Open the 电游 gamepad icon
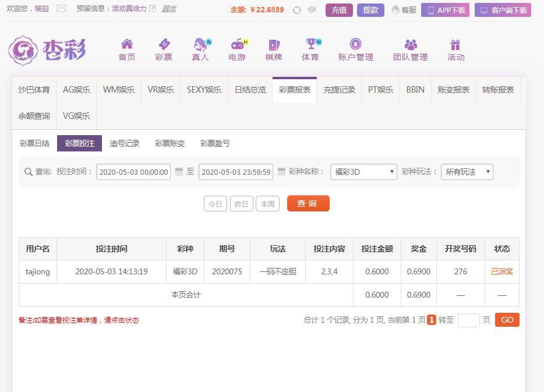This screenshot has width=544, height=392. (237, 44)
